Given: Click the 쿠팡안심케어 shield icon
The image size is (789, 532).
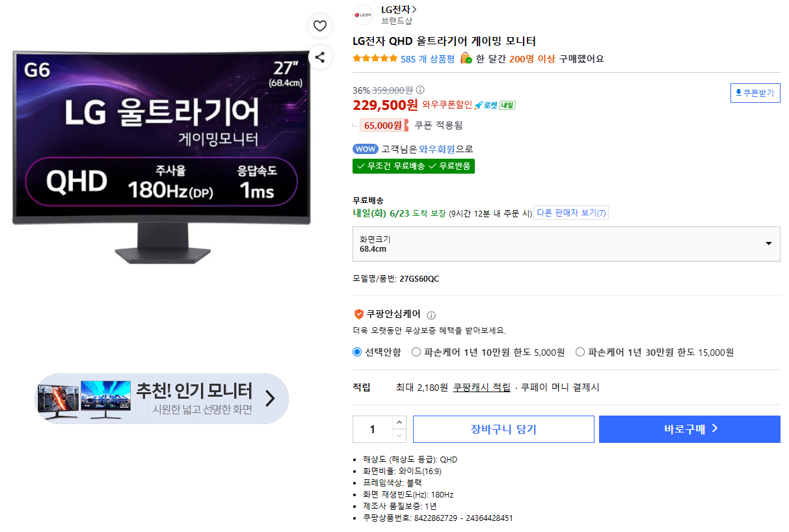Looking at the screenshot, I should (358, 314).
